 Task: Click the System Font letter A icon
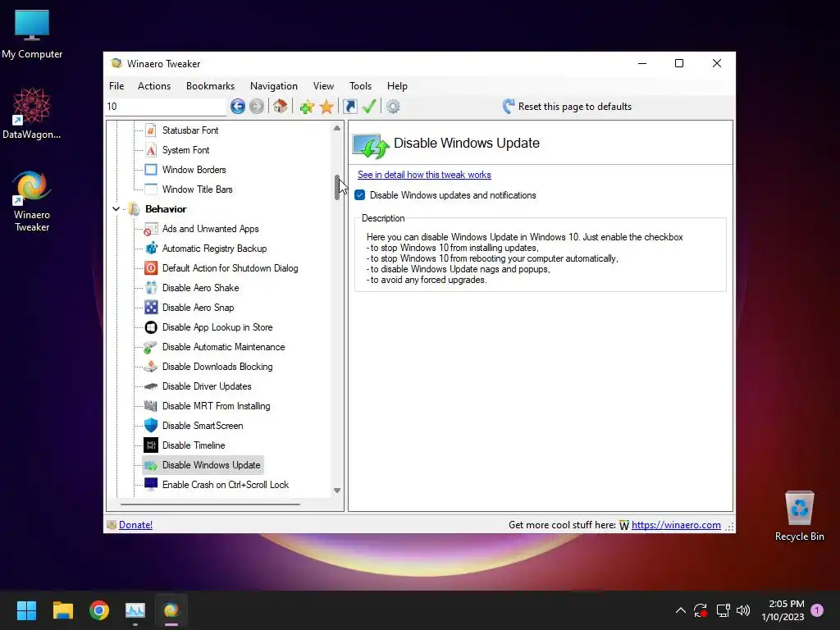(x=151, y=150)
